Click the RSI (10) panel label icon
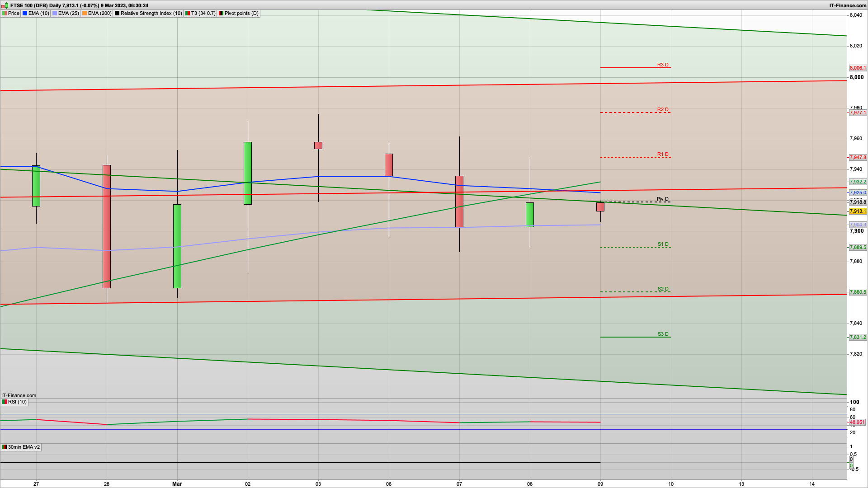868x488 pixels. (5, 402)
